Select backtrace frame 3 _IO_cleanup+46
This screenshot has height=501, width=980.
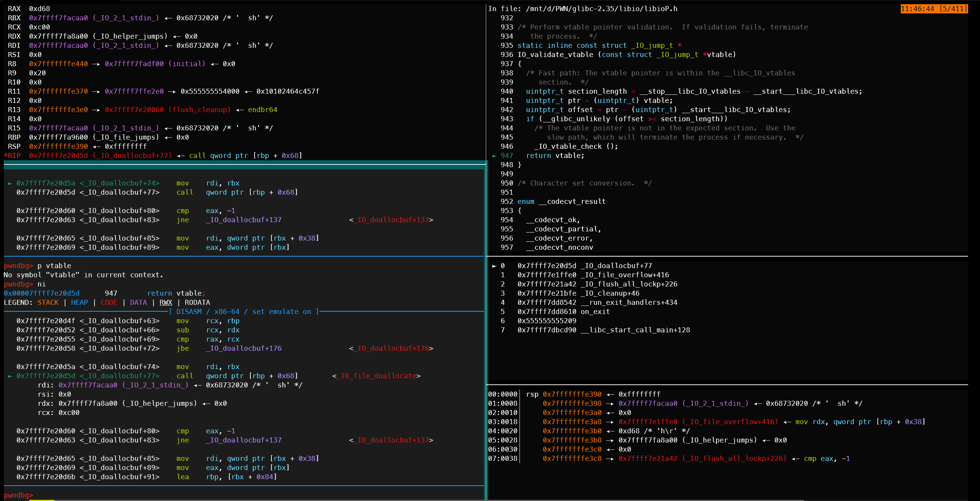[610, 293]
